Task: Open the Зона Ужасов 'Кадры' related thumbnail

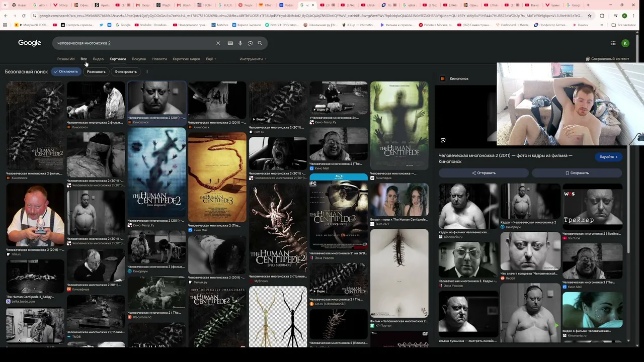Action: (x=468, y=260)
